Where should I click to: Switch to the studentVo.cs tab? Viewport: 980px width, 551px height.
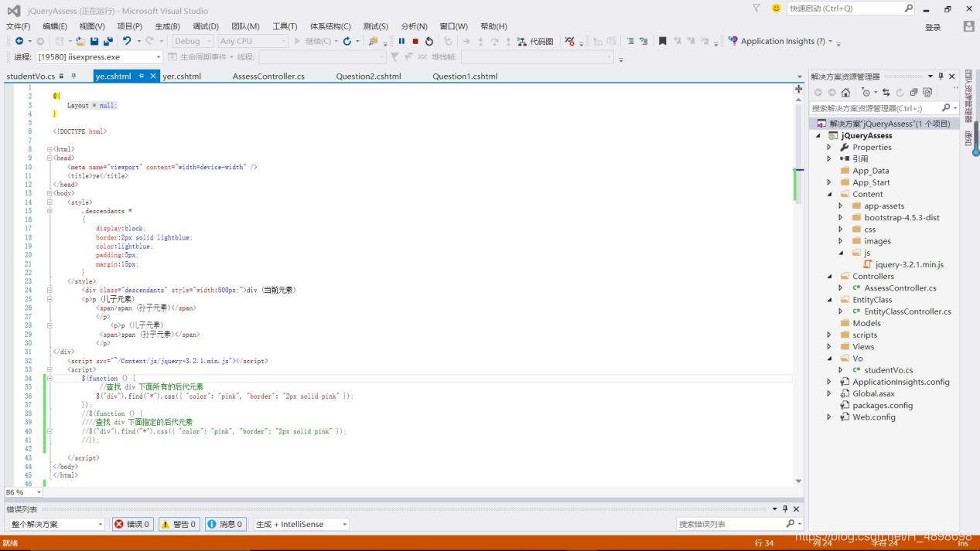(31, 76)
